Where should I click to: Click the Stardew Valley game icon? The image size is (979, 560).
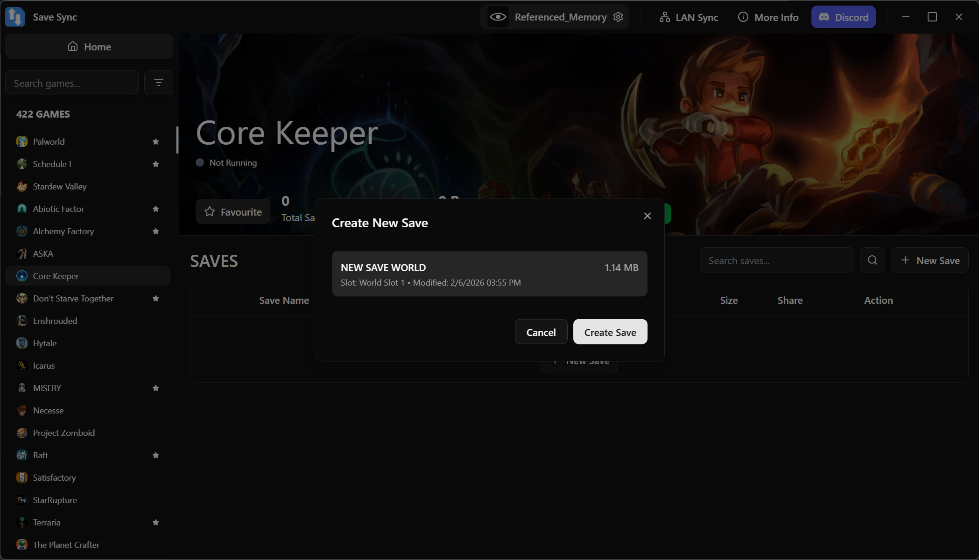[22, 186]
